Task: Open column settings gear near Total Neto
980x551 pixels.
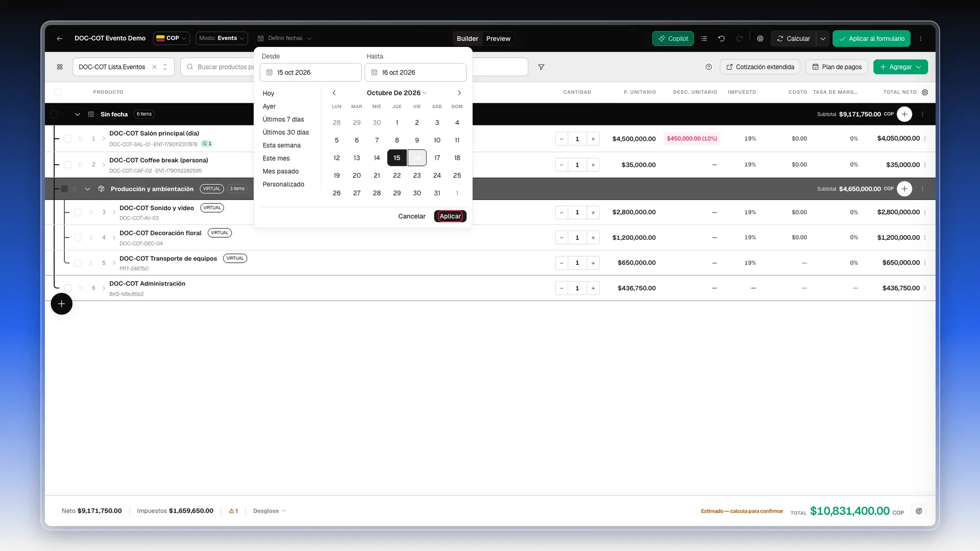Action: click(925, 92)
